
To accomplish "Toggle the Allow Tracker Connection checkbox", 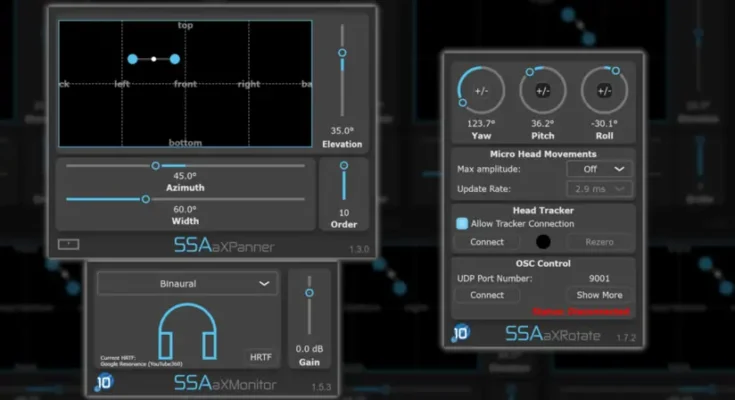I will tap(461, 225).
